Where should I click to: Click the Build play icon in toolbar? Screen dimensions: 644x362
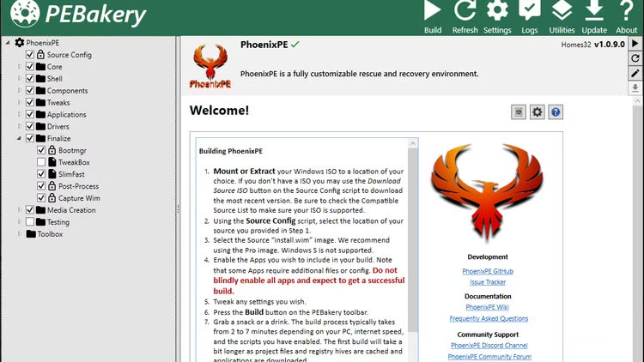(433, 11)
